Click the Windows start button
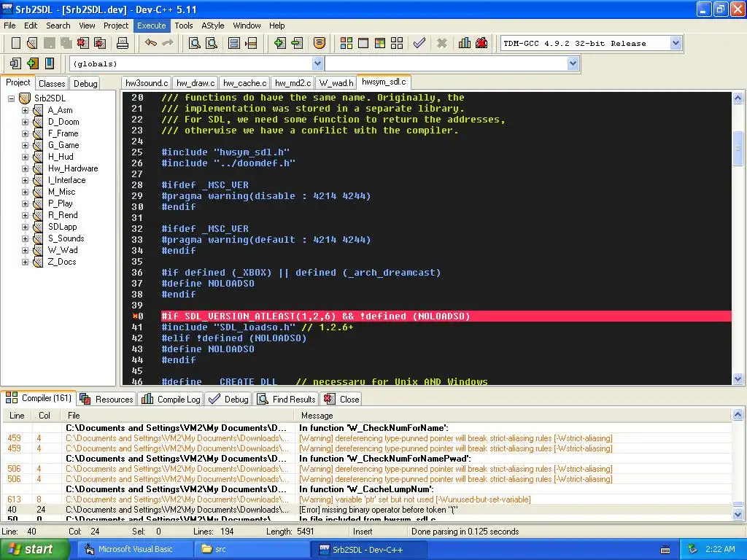Image resolution: width=747 pixels, height=560 pixels. 35,550
